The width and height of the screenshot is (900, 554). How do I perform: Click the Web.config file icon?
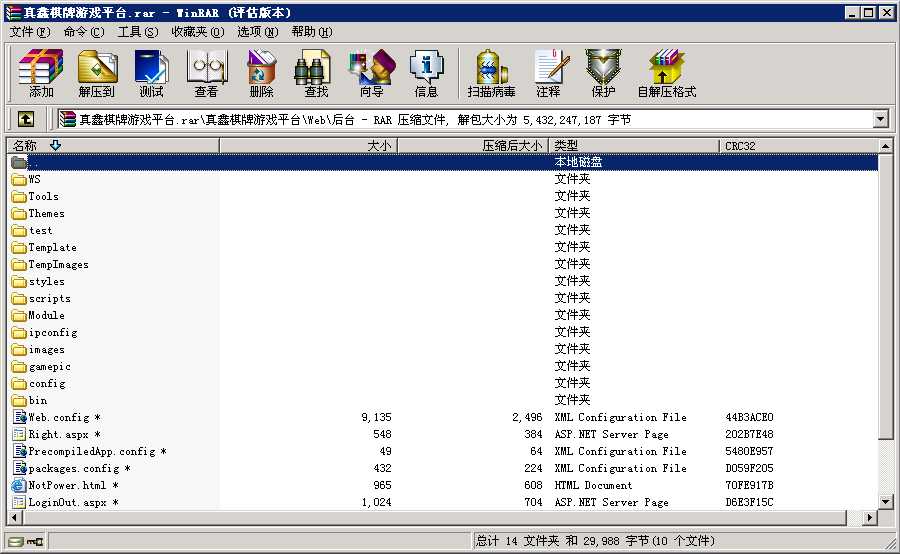coord(20,417)
